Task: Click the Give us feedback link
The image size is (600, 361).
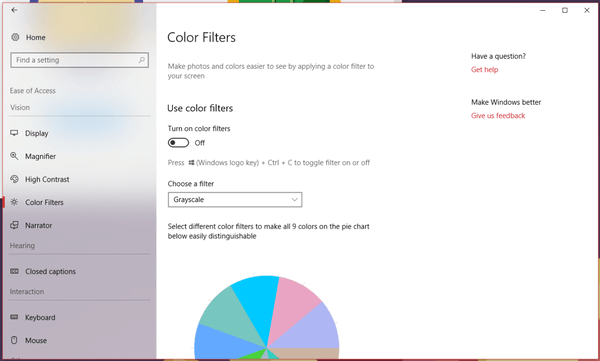Action: click(x=498, y=116)
